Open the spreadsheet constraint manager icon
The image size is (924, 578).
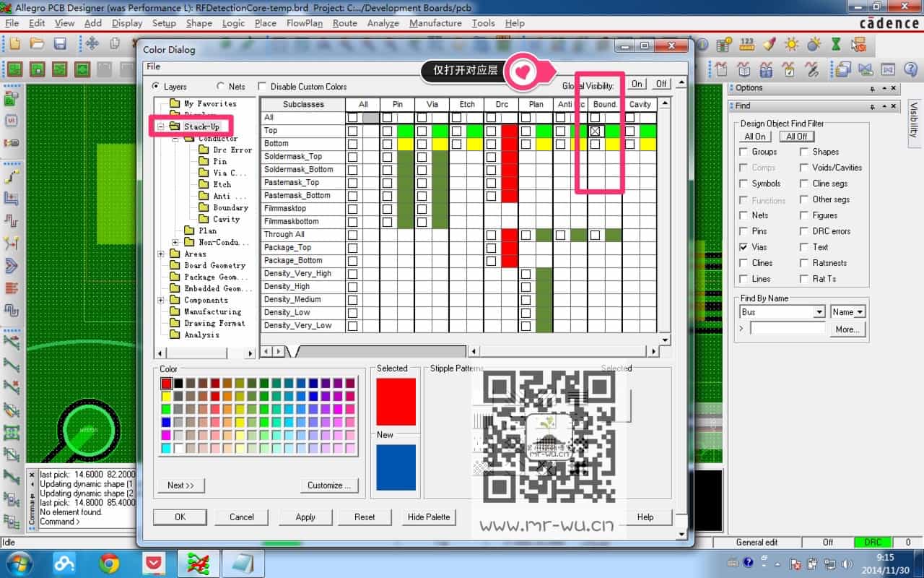(724, 44)
